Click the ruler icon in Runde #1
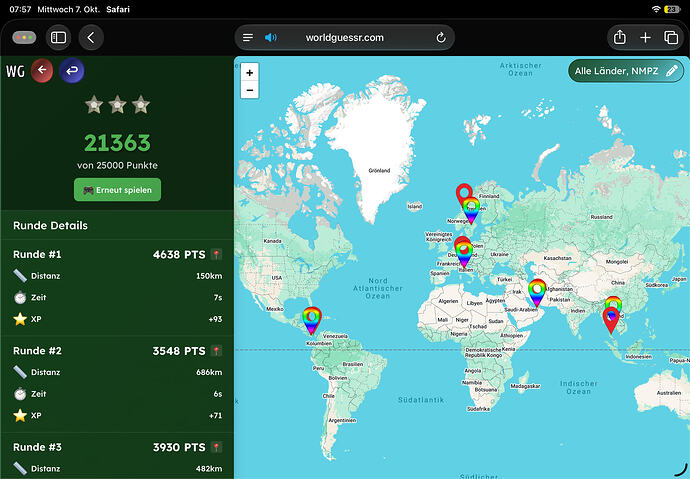The height and width of the screenshot is (479, 690). [20, 276]
